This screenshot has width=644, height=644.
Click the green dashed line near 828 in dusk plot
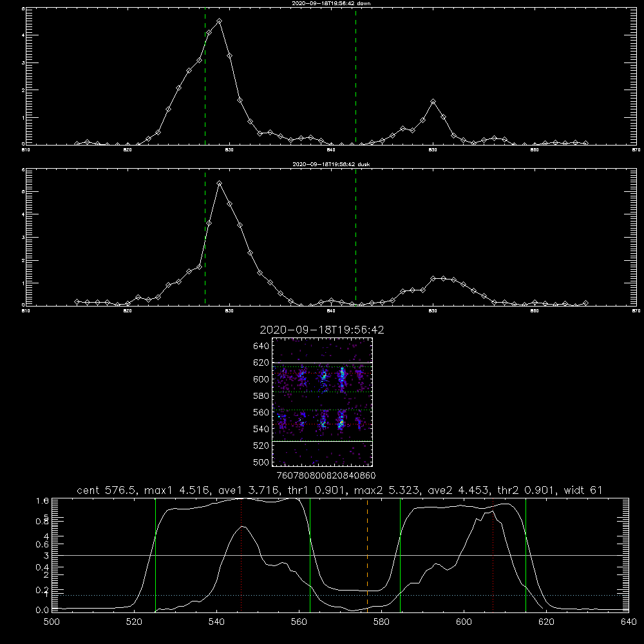(x=205, y=238)
